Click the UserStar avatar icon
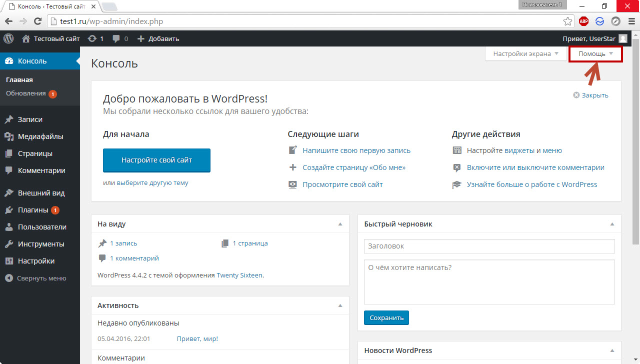The image size is (640, 364). [622, 38]
